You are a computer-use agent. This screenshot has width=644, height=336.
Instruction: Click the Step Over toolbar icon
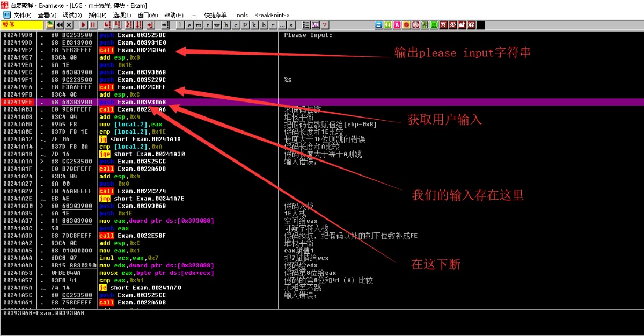pyautogui.click(x=118, y=25)
